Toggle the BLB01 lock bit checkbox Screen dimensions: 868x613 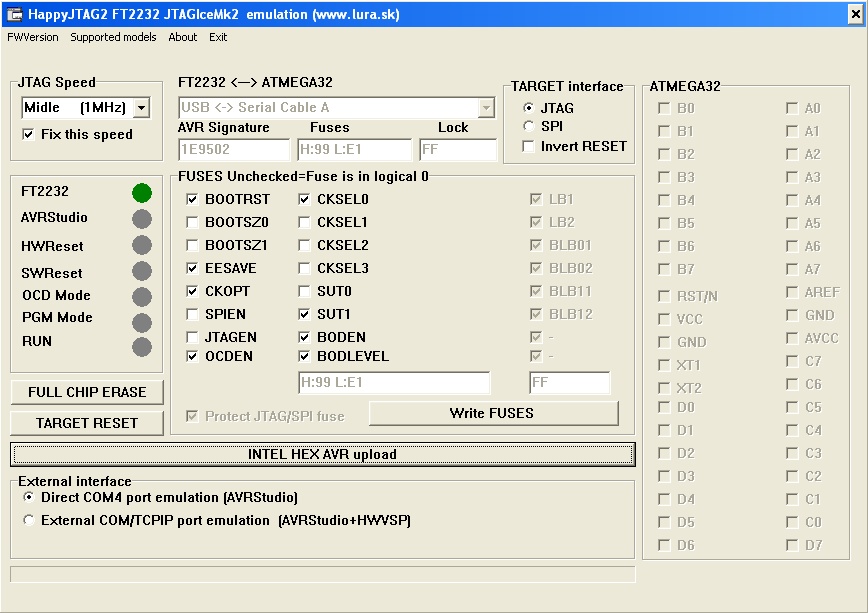coord(535,245)
